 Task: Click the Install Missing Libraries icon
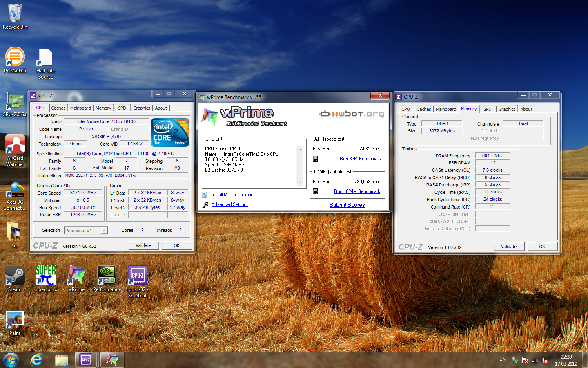point(205,195)
